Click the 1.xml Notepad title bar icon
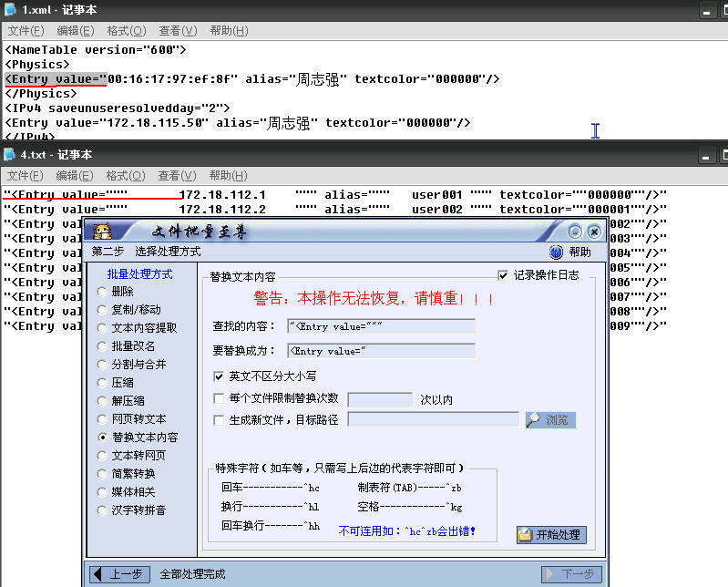 click(x=10, y=9)
